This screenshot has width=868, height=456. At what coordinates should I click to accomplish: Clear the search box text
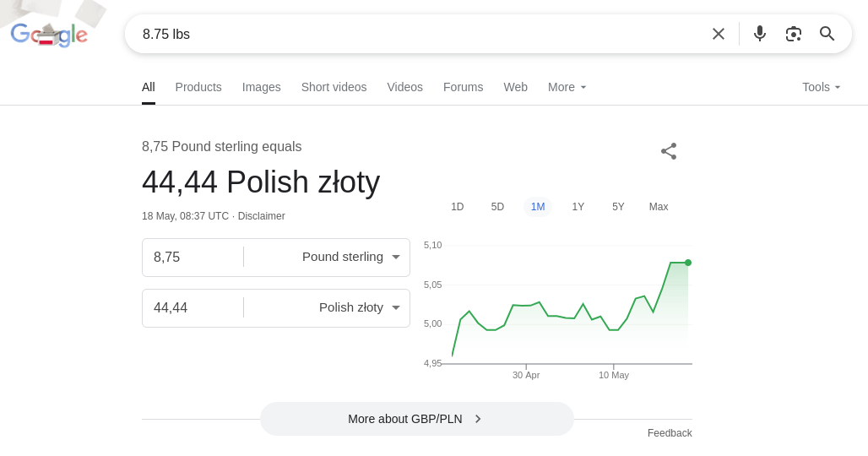[718, 35]
